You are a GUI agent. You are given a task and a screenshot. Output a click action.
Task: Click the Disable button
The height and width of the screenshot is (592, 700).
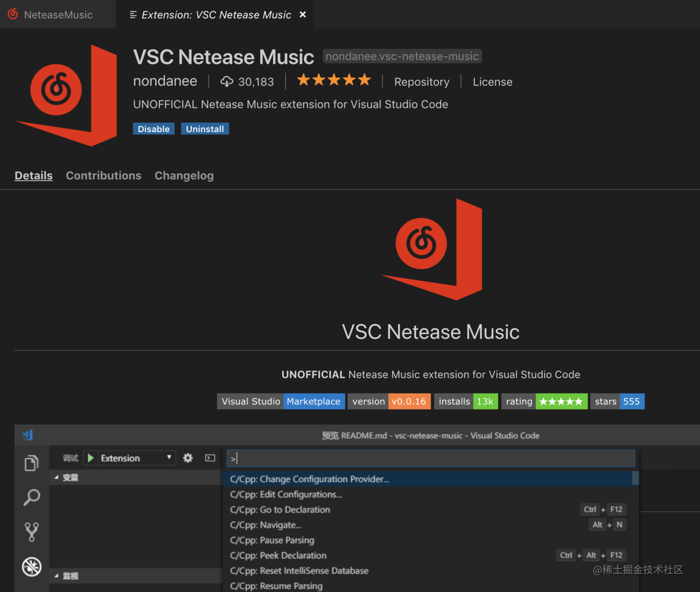click(154, 129)
